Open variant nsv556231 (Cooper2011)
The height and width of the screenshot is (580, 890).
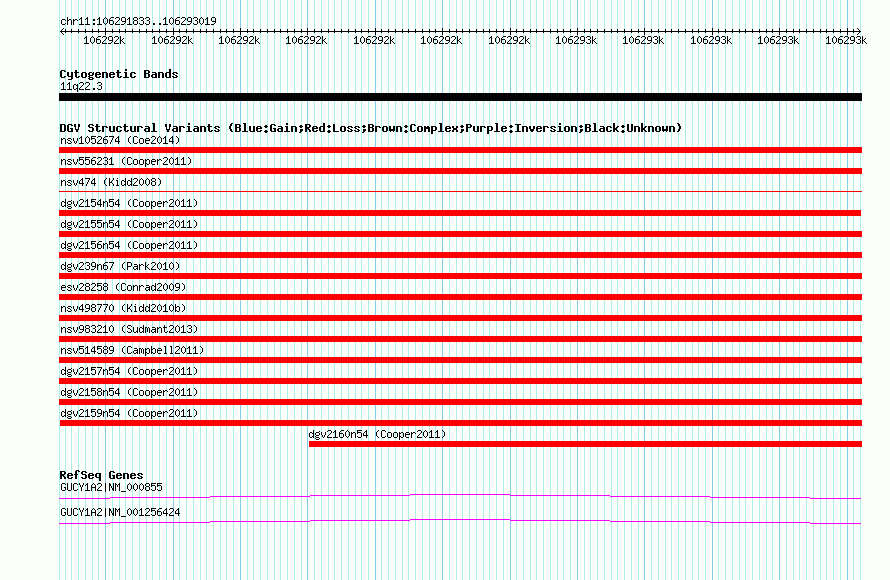pyautogui.click(x=460, y=171)
